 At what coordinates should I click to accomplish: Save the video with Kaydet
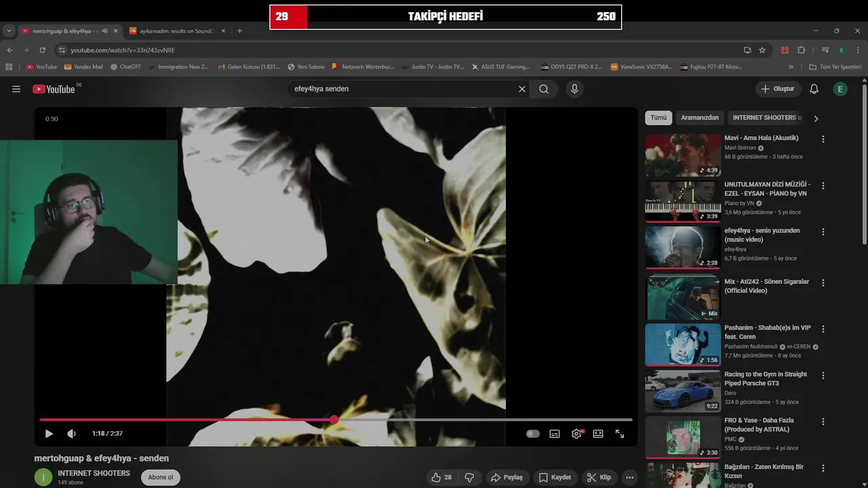pos(555,477)
